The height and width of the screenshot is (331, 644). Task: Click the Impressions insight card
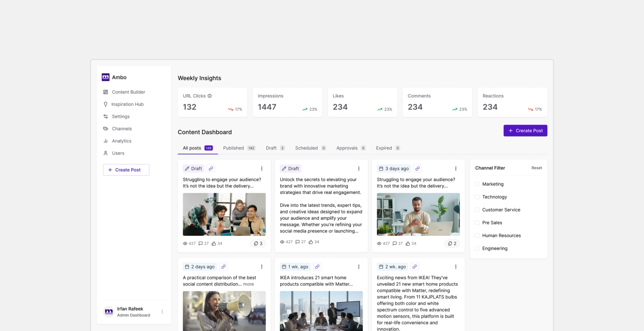click(x=287, y=103)
